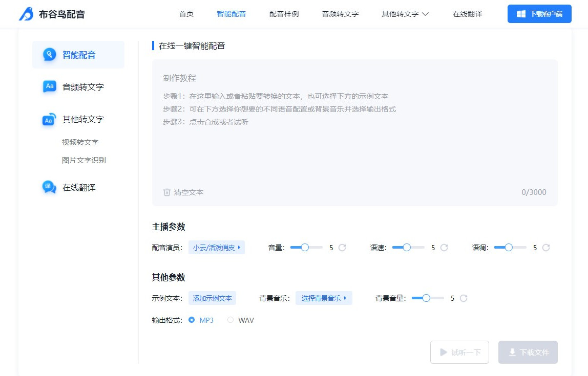This screenshot has width=588, height=376.
Task: Open the 配音演员 小云/活泼俏皮 dropdown
Action: 216,248
